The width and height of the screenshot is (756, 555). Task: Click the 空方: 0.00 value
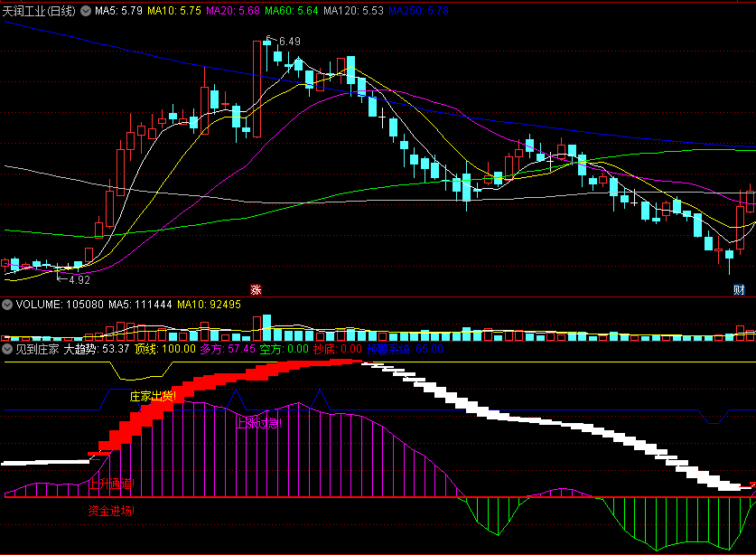pos(284,349)
